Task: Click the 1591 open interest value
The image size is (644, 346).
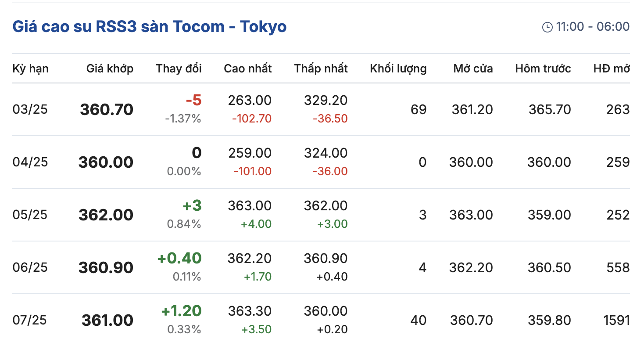Action: [617, 320]
